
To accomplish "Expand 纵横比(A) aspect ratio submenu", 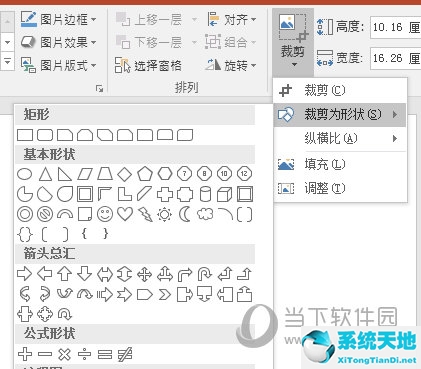I will click(340, 138).
